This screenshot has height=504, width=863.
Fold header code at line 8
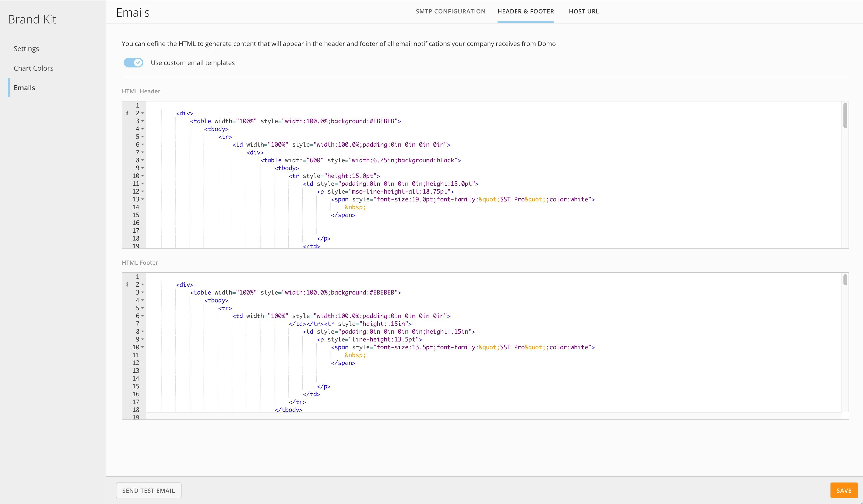[x=143, y=160]
